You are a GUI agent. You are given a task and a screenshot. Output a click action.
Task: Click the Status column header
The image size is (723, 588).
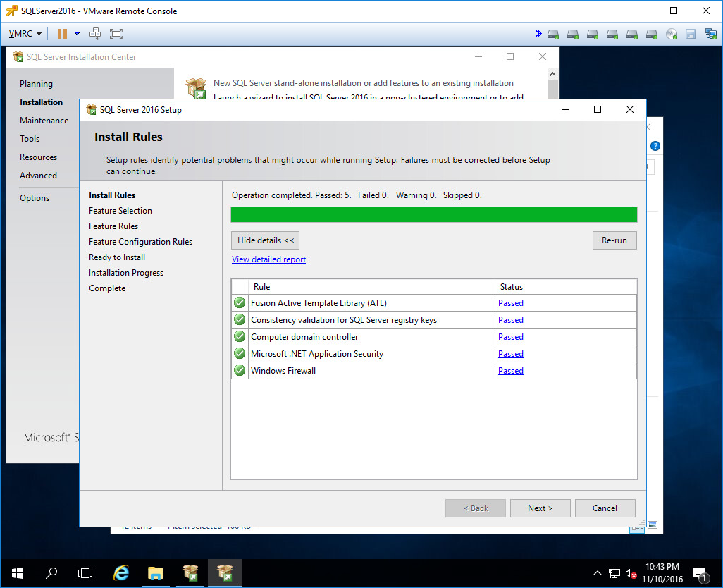(567, 287)
